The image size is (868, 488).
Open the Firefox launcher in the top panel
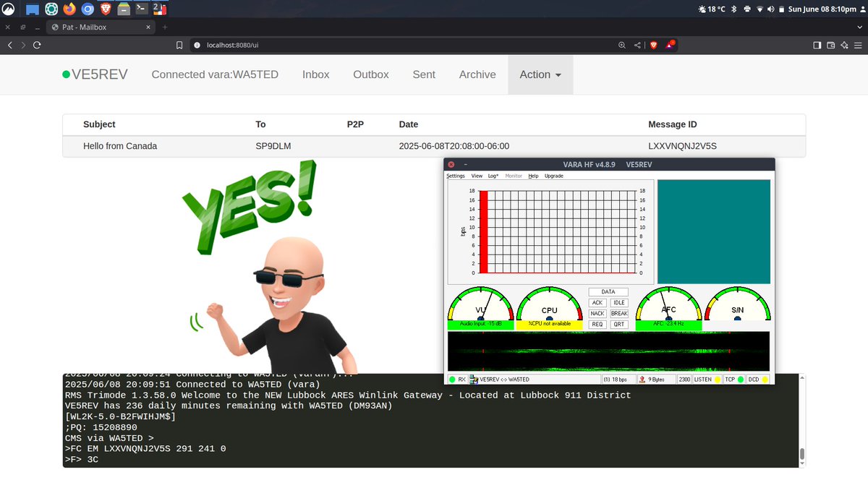tap(69, 9)
